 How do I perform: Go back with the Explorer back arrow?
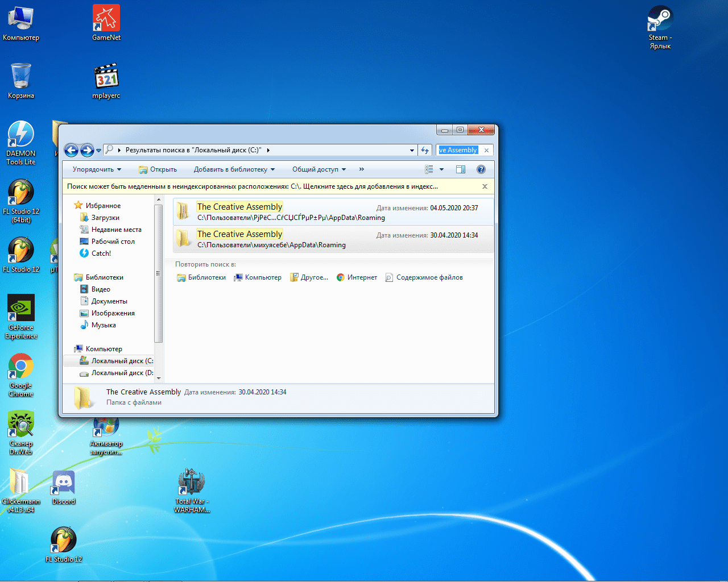tap(71, 150)
